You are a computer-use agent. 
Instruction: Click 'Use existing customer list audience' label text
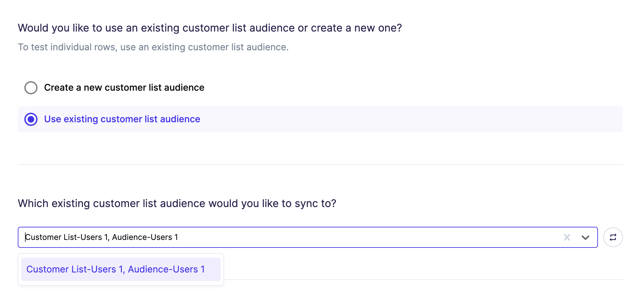122,119
